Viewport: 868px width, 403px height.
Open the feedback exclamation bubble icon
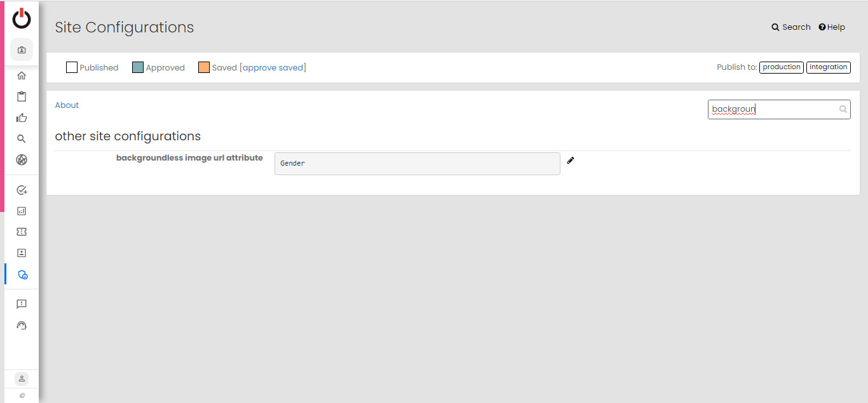22,304
